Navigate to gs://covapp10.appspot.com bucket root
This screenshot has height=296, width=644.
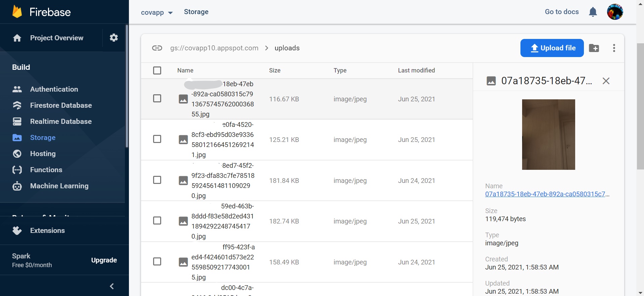214,48
